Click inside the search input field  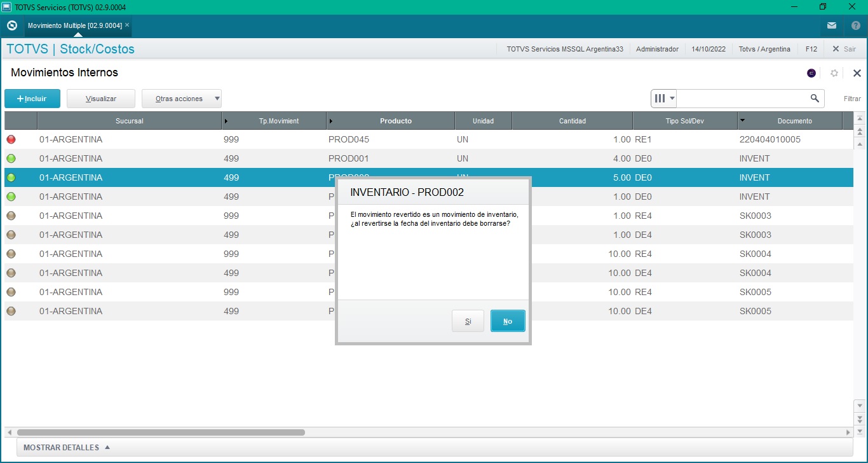742,99
